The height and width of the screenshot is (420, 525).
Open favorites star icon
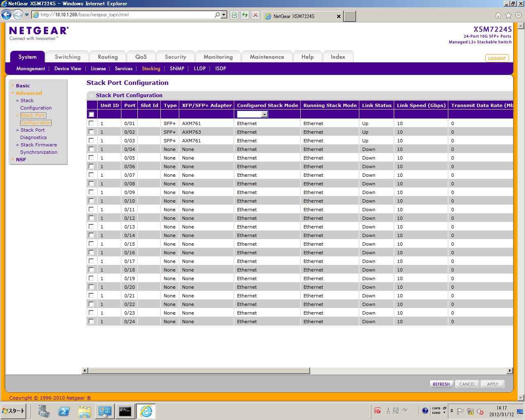[x=508, y=16]
